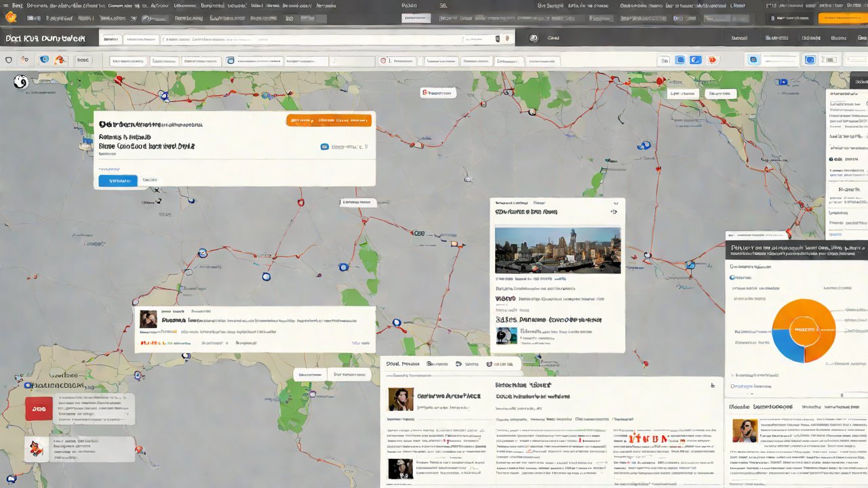Open the city skyline photo in the map card
The height and width of the screenshot is (488, 868).
(557, 250)
